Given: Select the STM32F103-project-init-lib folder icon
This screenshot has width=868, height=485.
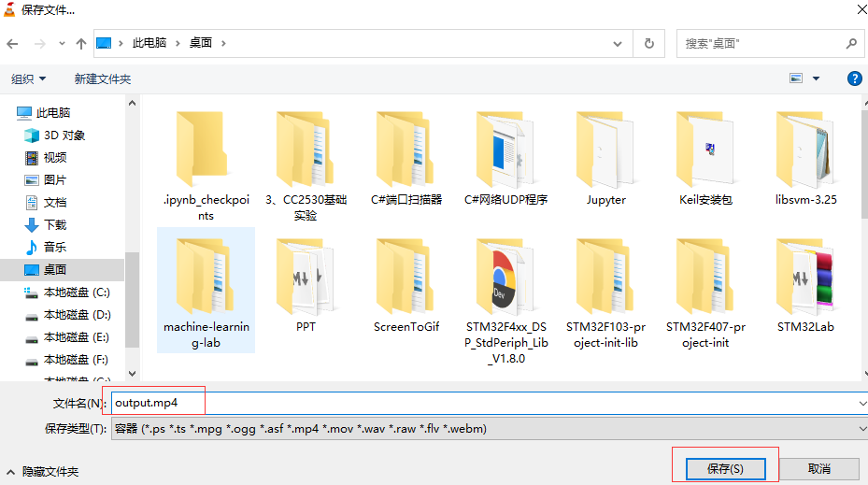Looking at the screenshot, I should 605,277.
